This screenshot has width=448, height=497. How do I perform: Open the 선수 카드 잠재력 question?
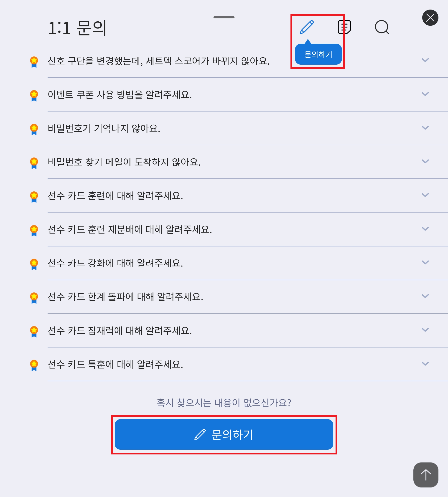click(120, 331)
